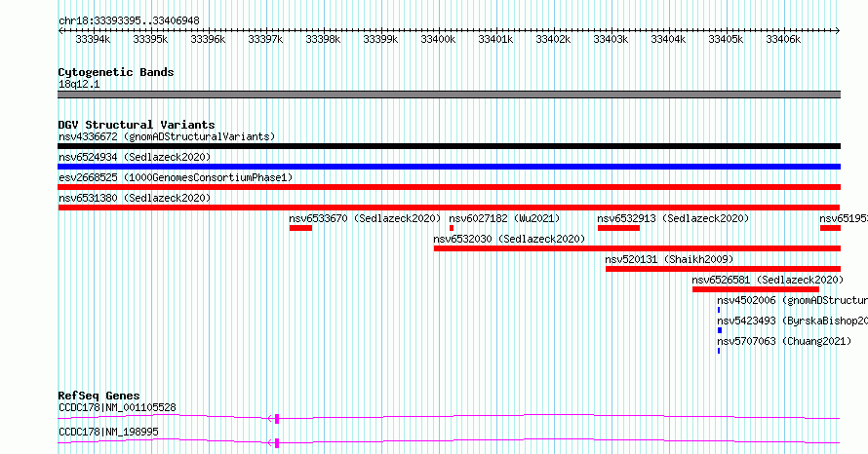Image resolution: width=868 pixels, height=454 pixels.
Task: Open esv2668525 (1000GenomesConsortiumPhase1) variant
Action: click(176, 177)
